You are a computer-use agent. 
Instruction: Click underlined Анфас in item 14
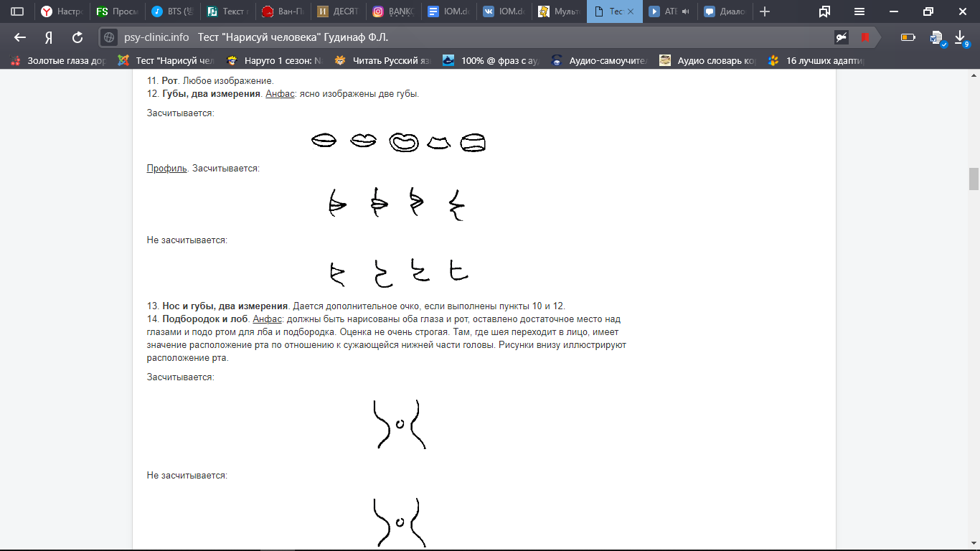(268, 319)
